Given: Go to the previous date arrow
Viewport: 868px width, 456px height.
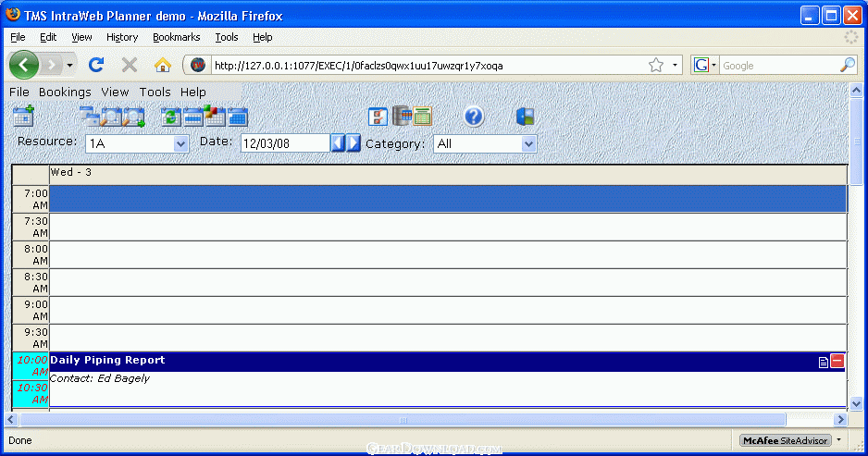Looking at the screenshot, I should point(338,143).
